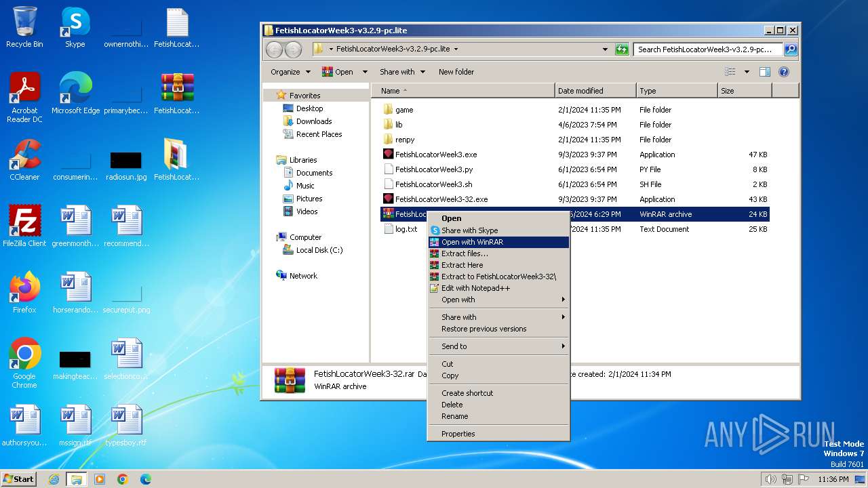Click the Open toolbar button

(x=338, y=72)
